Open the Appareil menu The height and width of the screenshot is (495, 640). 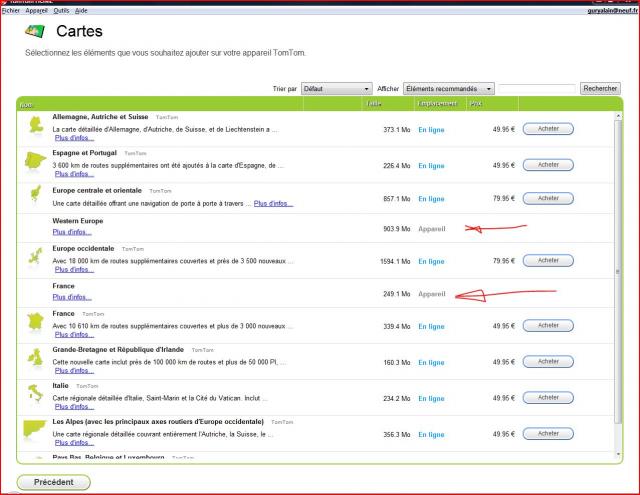tap(36, 11)
